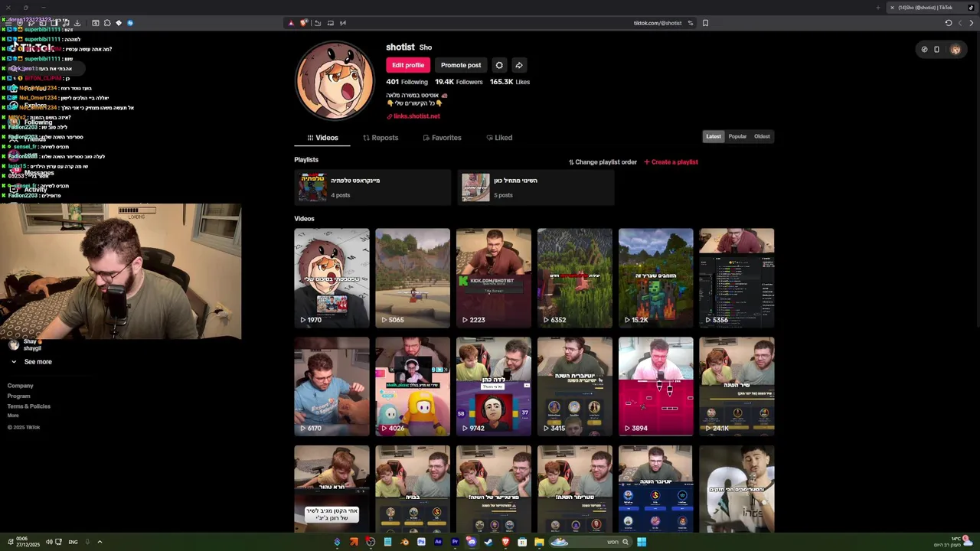
Task: View the 19.4K Followers list
Action: point(459,82)
